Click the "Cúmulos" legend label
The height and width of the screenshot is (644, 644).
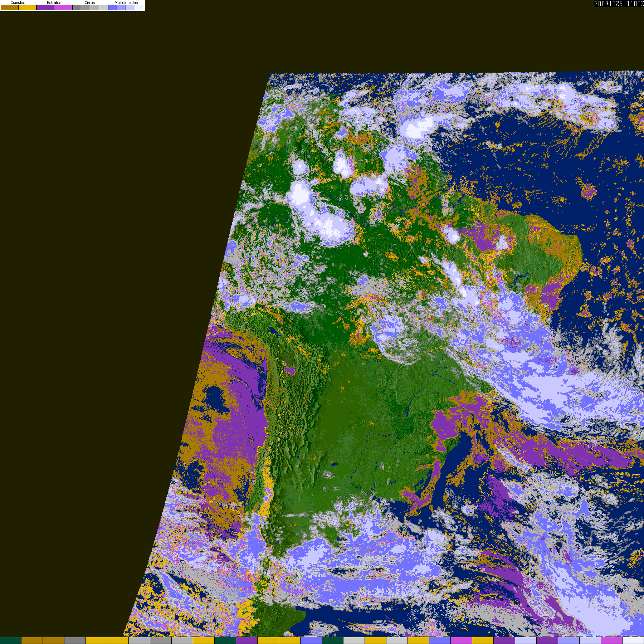tap(18, 3)
